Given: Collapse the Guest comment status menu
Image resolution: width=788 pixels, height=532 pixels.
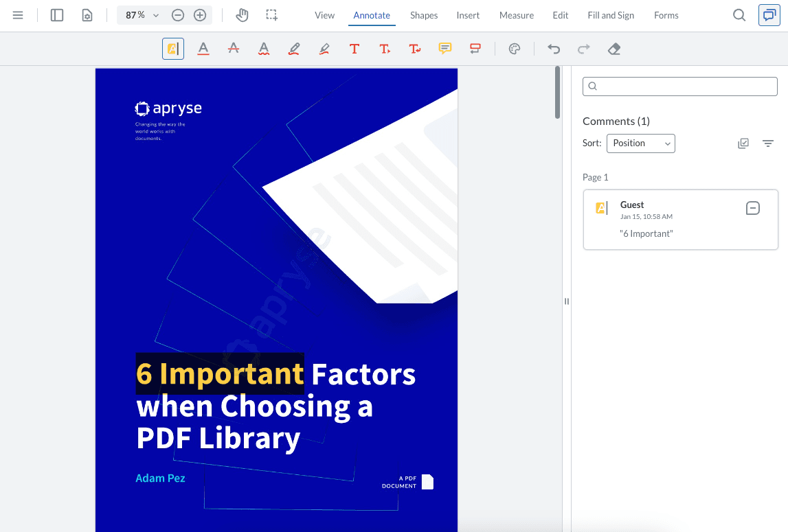Looking at the screenshot, I should (753, 208).
